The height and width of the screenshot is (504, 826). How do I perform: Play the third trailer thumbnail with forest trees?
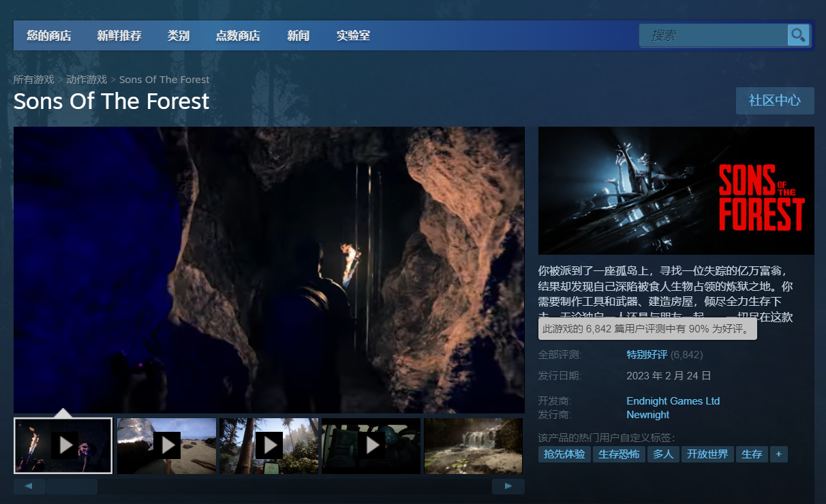tap(269, 445)
